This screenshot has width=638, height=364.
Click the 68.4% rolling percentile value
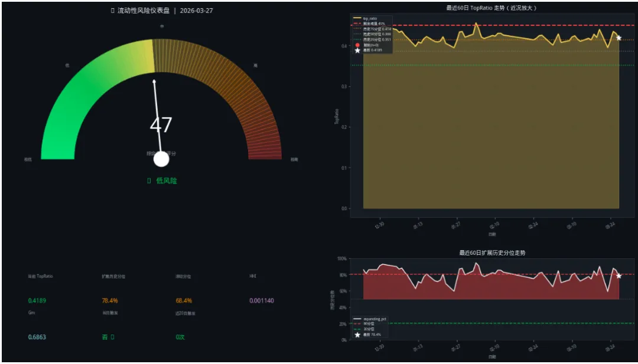coord(184,301)
